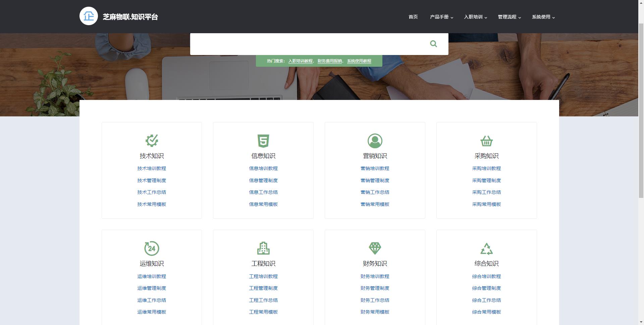Click the magnifier search icon

click(x=433, y=44)
